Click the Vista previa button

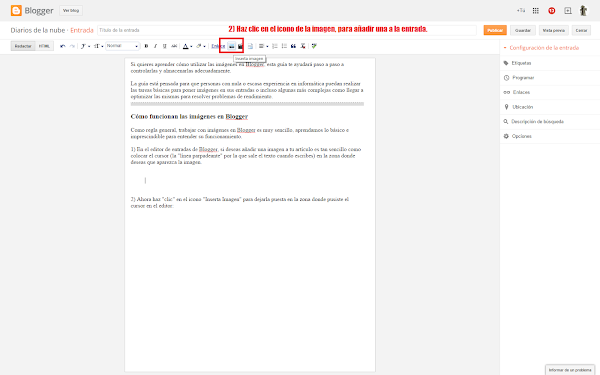pos(554,30)
